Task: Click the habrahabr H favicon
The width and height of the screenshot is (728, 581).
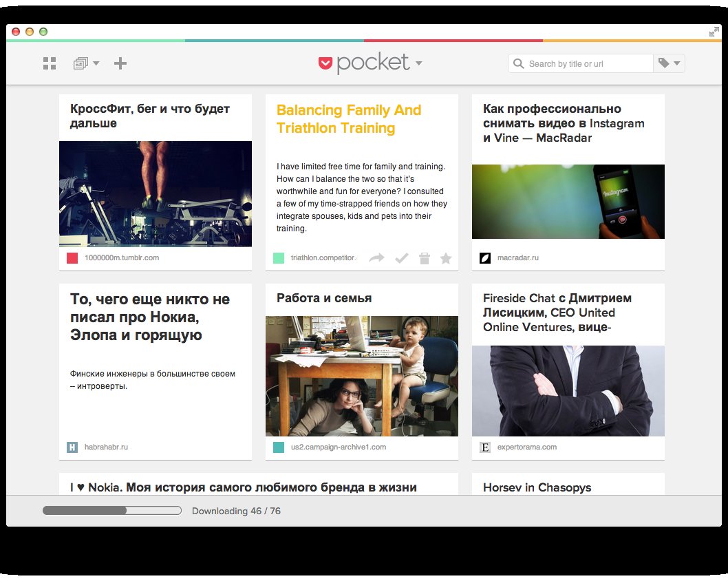Action: click(x=72, y=447)
